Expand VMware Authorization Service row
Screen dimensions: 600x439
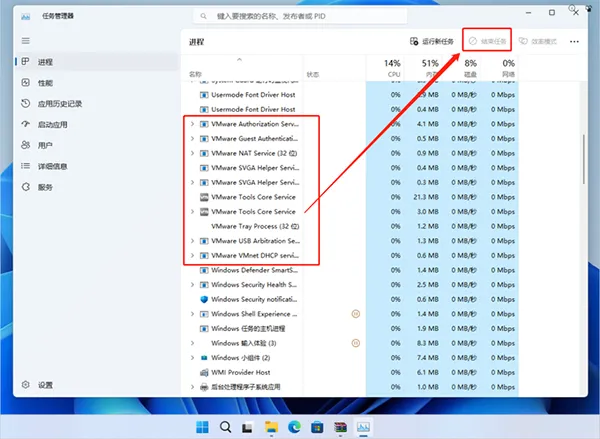(192, 124)
